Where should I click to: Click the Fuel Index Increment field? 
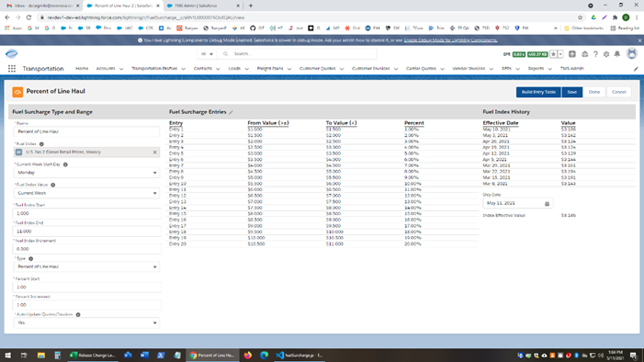tap(86, 249)
